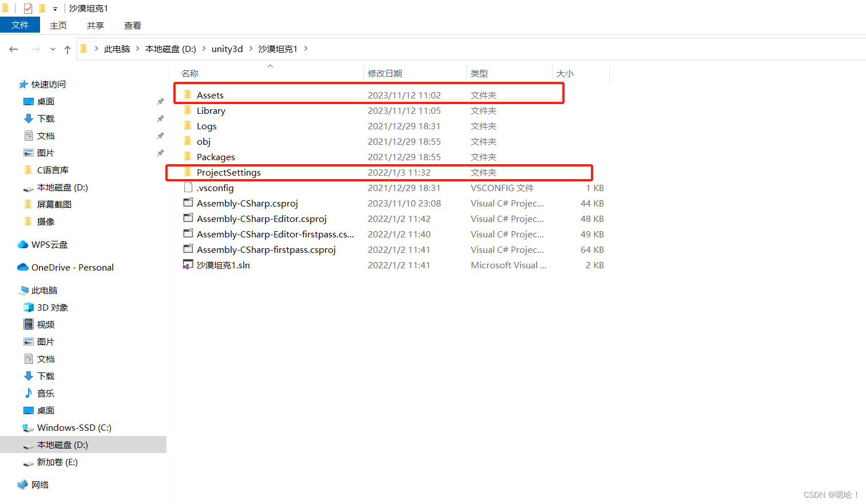Sort by the 名称 column header
This screenshot has width=866, height=504.
pyautogui.click(x=190, y=73)
